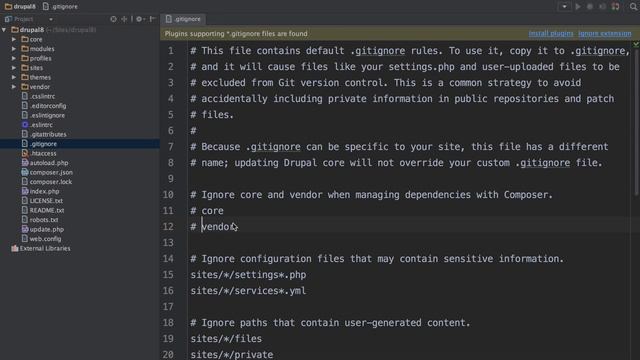Expand the profiles folder
The image size is (640, 360).
(14, 58)
